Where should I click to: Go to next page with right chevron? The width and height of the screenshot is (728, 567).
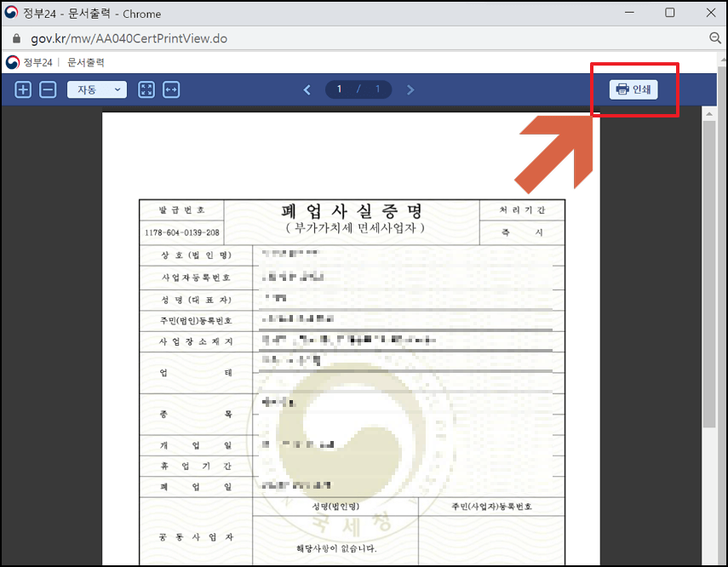tap(410, 89)
